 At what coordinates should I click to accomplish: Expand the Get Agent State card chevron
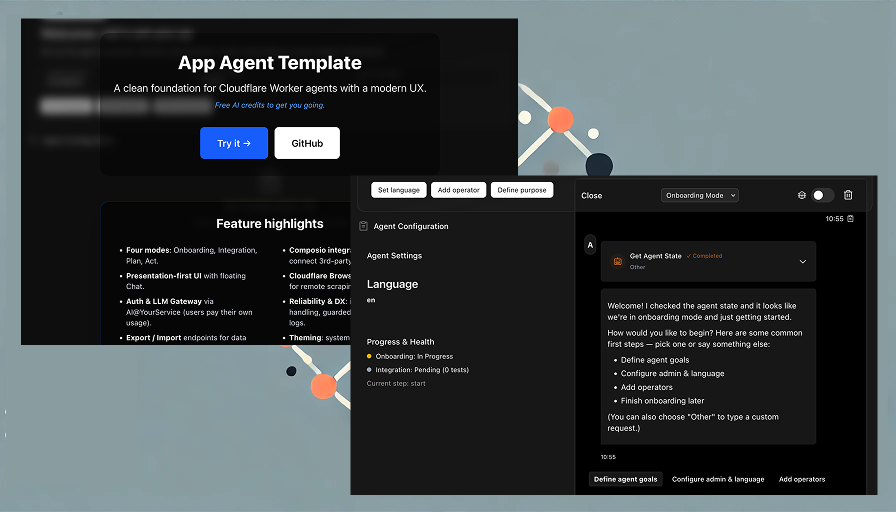point(802,261)
